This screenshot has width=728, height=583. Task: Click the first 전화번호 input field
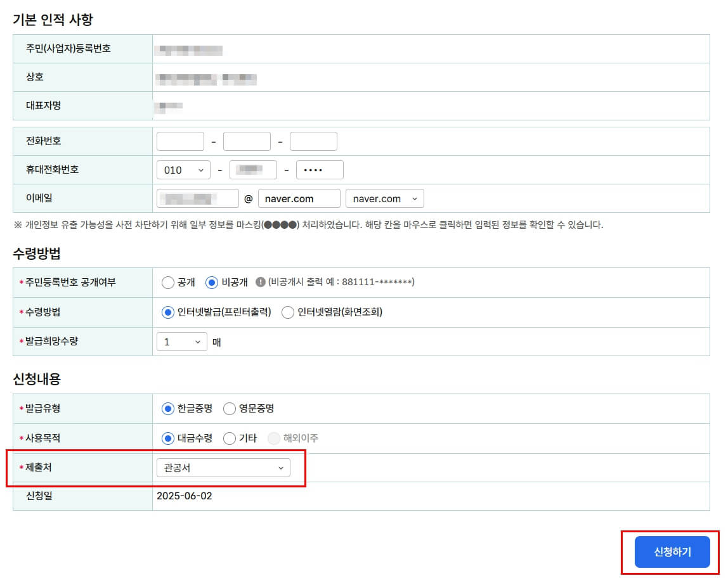[179, 141]
